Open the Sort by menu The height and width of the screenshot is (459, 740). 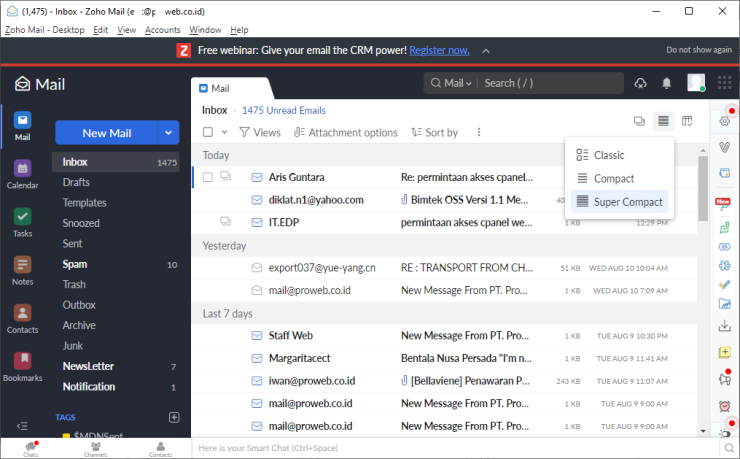(x=434, y=133)
